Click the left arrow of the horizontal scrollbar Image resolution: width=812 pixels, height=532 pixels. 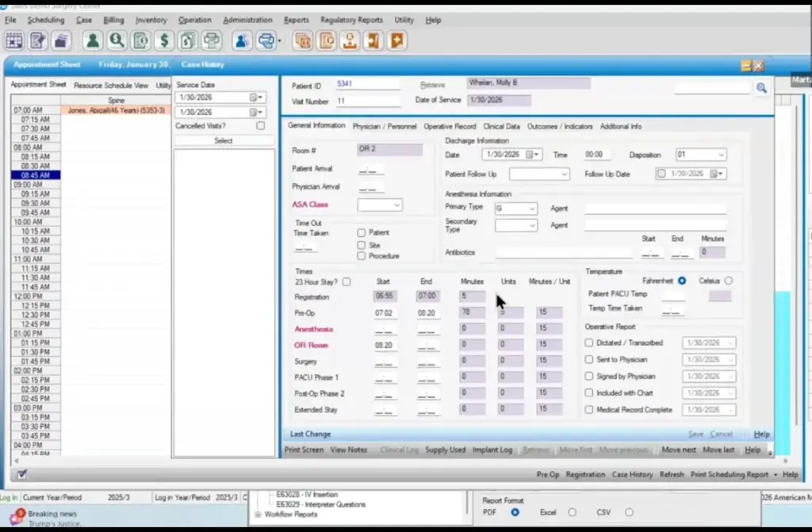(16, 460)
